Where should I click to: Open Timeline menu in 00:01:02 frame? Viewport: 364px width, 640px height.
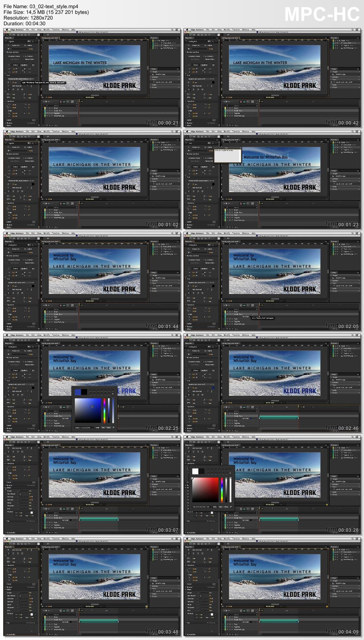[56, 131]
